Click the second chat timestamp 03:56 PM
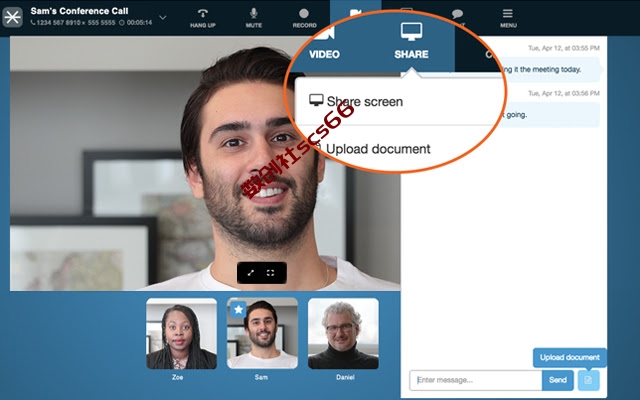640x400 pixels. tap(564, 93)
